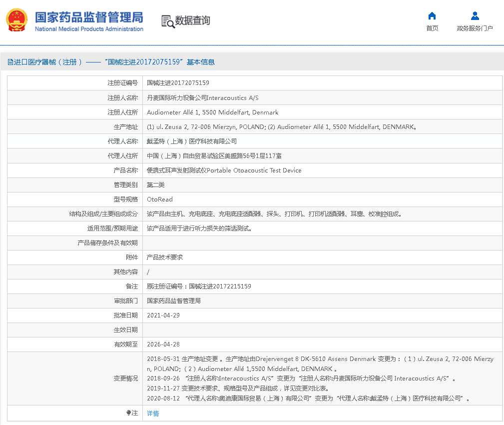Click the National Medical Products Administration English text
Screen dimensions: 504x425
click(x=89, y=29)
